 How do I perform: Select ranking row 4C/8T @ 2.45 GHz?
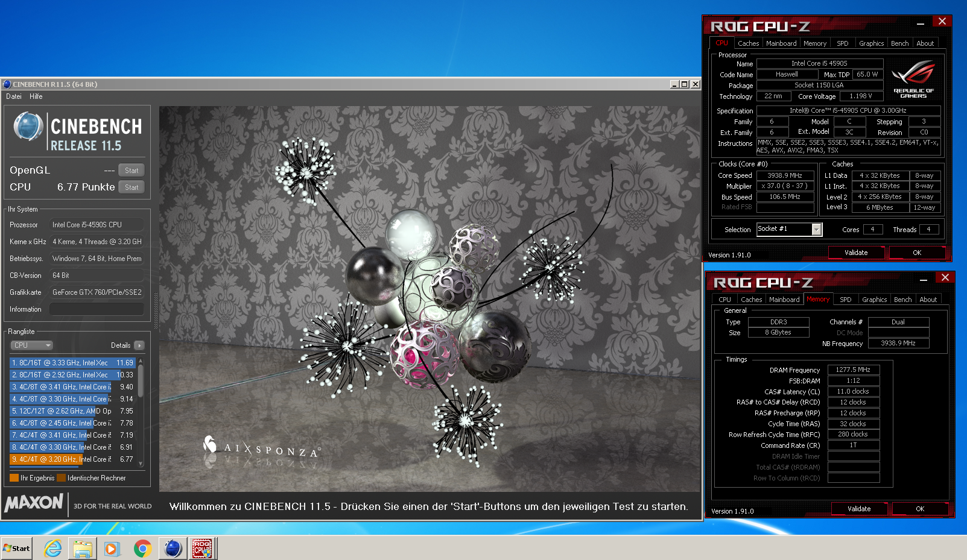(72, 423)
